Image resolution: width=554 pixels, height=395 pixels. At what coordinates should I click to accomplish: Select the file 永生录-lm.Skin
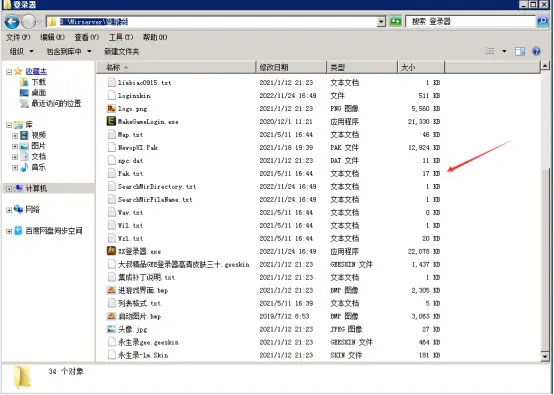(143, 355)
